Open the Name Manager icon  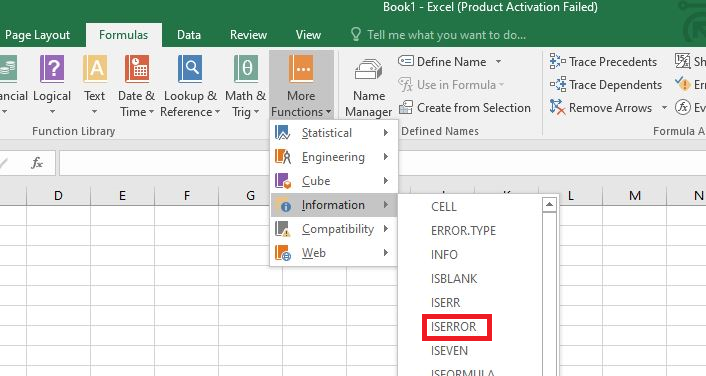click(x=368, y=70)
